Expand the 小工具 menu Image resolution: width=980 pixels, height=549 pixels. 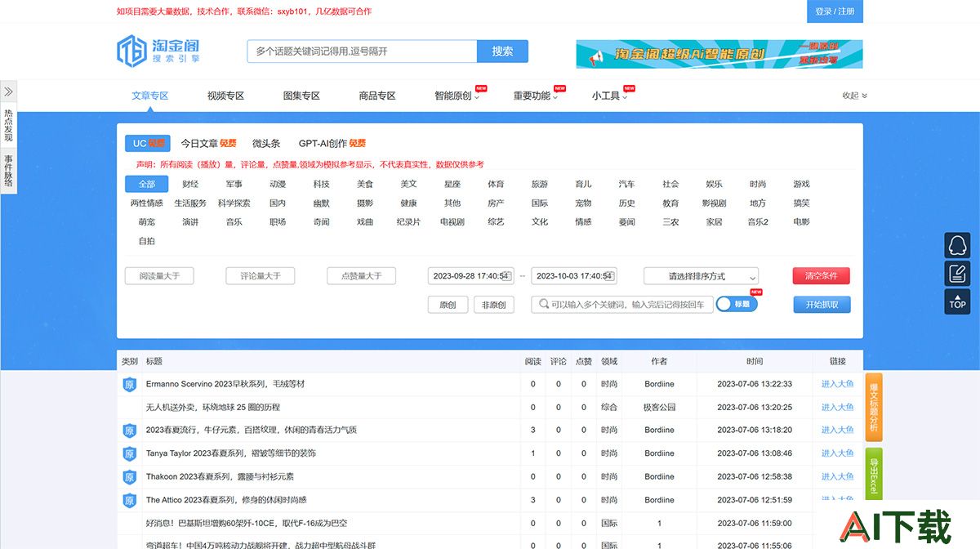(609, 96)
